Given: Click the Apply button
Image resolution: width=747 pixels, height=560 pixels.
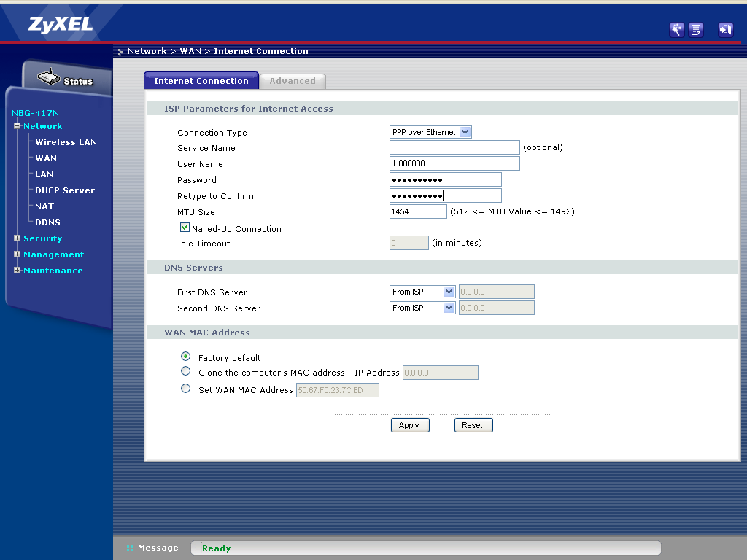Looking at the screenshot, I should 410,425.
